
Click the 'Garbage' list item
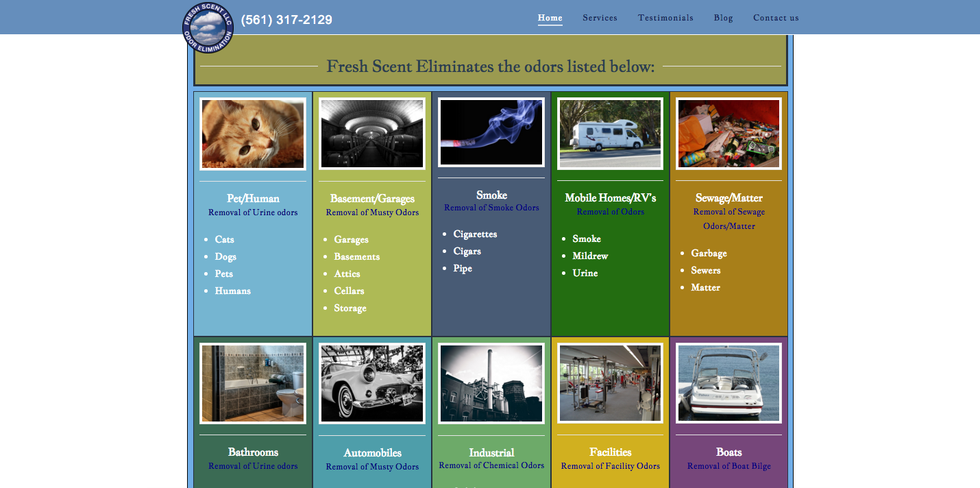pos(709,254)
